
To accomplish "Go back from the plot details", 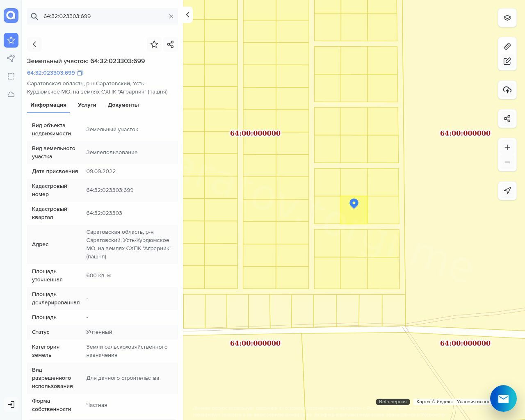I will click(x=34, y=44).
